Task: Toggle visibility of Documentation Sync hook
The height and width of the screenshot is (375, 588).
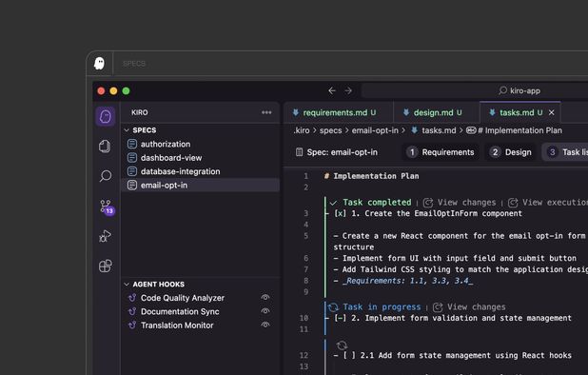Action: [x=265, y=311]
